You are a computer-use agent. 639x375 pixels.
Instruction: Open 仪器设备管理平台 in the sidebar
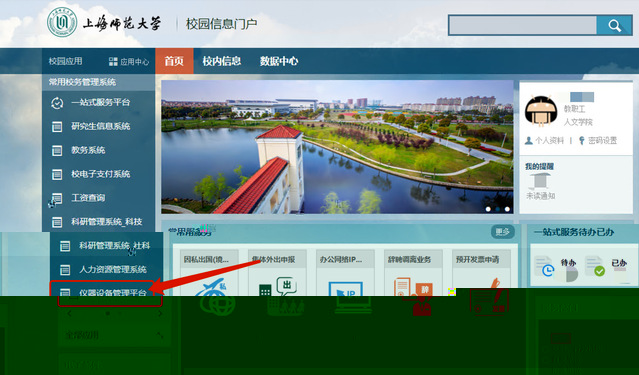point(107,293)
